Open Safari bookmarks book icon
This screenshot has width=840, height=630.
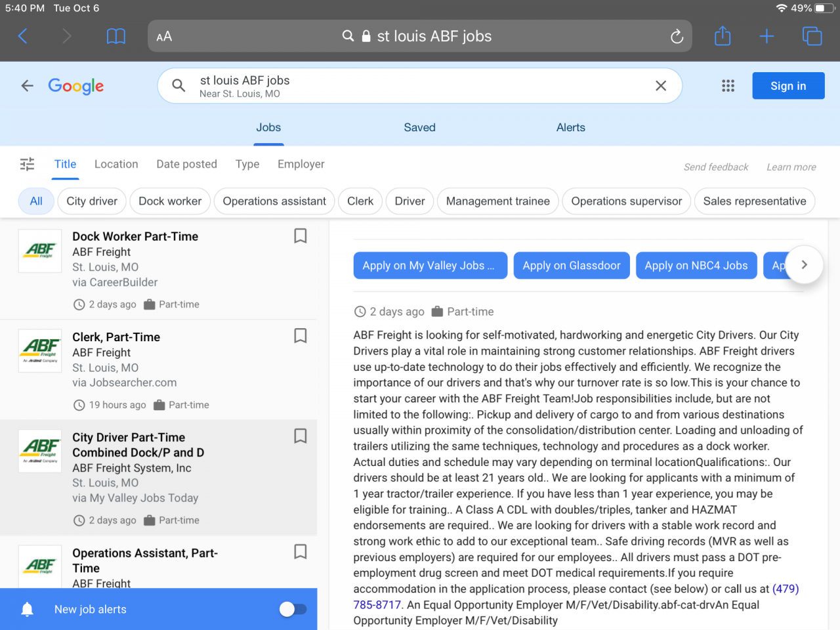coord(116,36)
